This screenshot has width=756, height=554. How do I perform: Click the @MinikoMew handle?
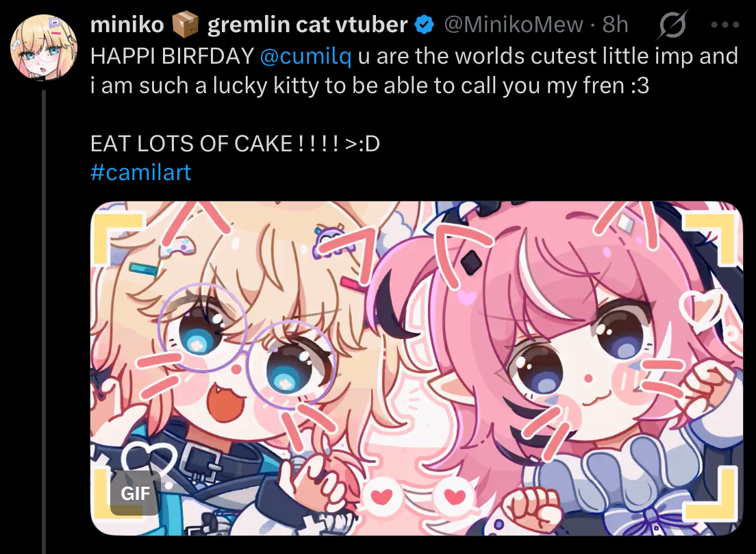pyautogui.click(x=514, y=25)
